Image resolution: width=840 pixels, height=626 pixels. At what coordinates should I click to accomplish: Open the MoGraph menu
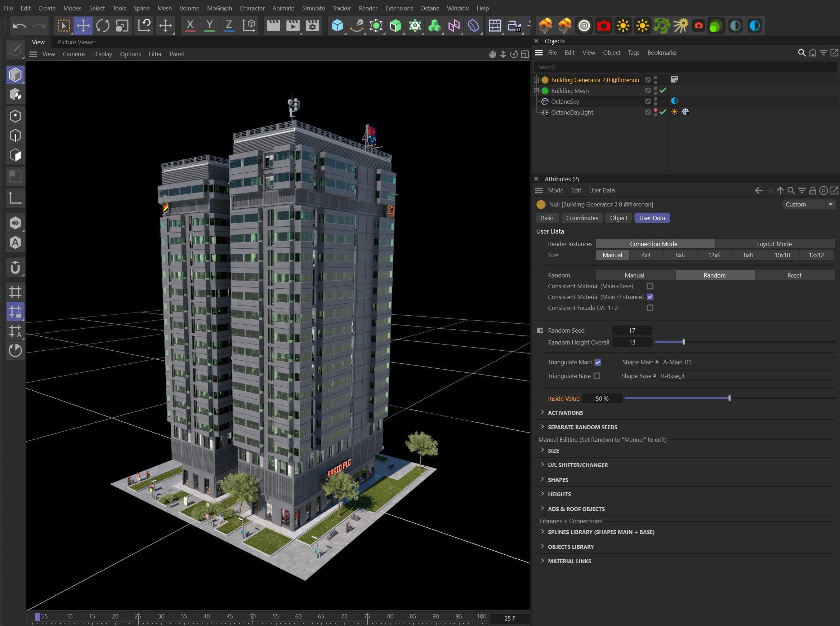click(219, 8)
